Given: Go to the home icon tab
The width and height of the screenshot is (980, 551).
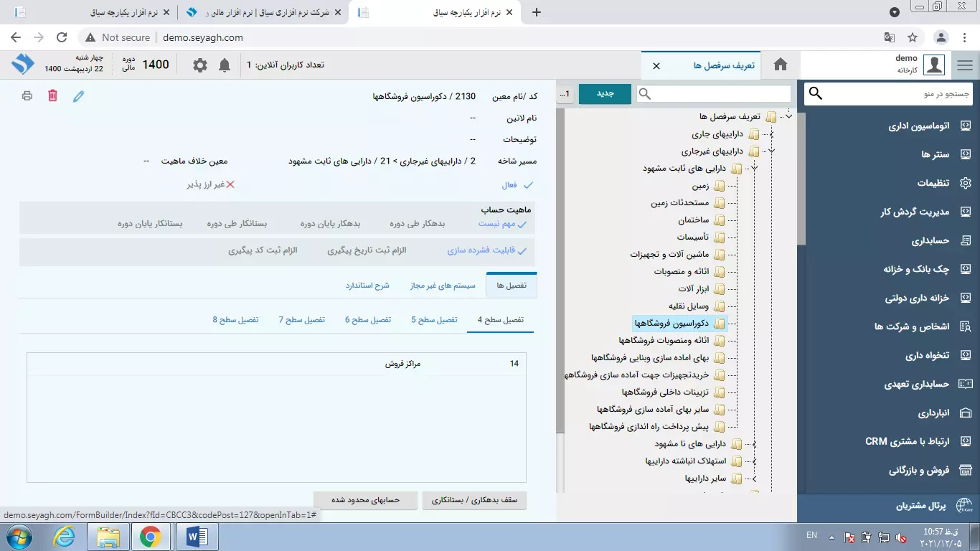Looking at the screenshot, I should pos(781,65).
